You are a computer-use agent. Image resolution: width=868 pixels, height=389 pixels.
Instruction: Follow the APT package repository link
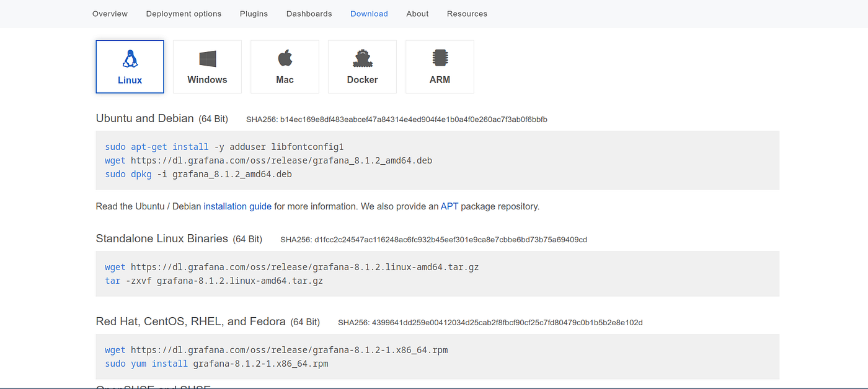pos(449,206)
